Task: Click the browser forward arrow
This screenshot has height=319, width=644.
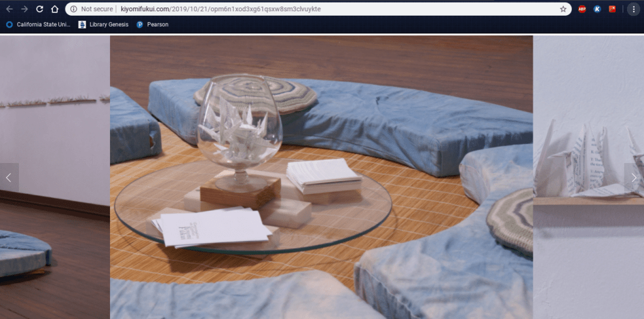Action: (x=25, y=9)
